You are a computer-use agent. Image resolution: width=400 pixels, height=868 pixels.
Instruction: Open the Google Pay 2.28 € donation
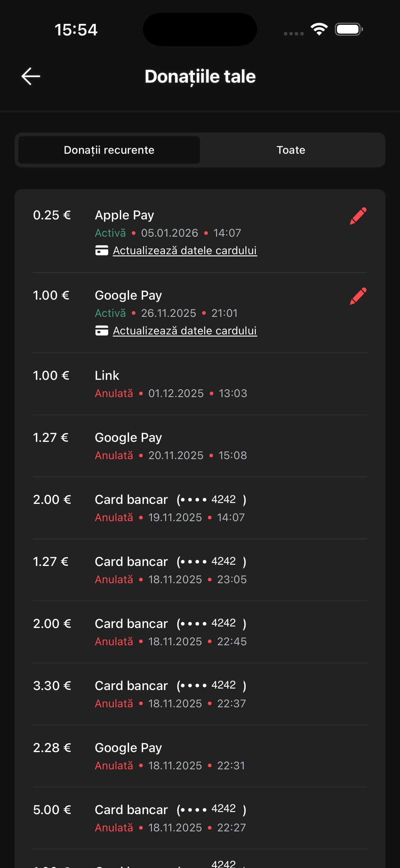point(200,756)
